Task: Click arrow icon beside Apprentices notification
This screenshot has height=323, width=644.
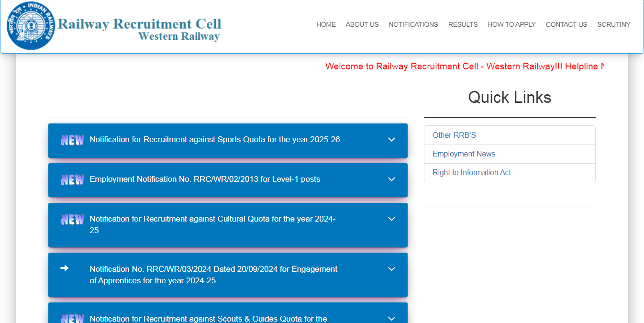Action: [x=65, y=268]
